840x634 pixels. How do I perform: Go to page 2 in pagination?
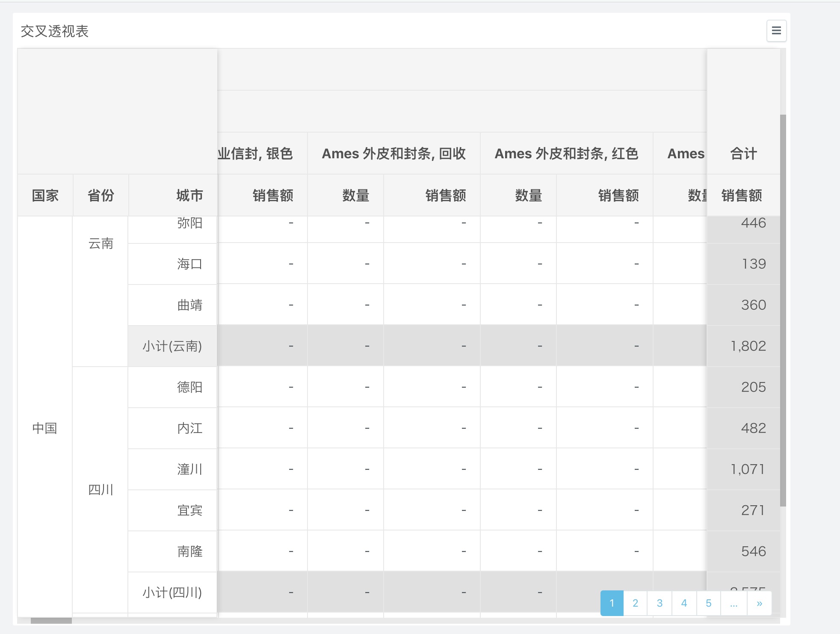[635, 603]
